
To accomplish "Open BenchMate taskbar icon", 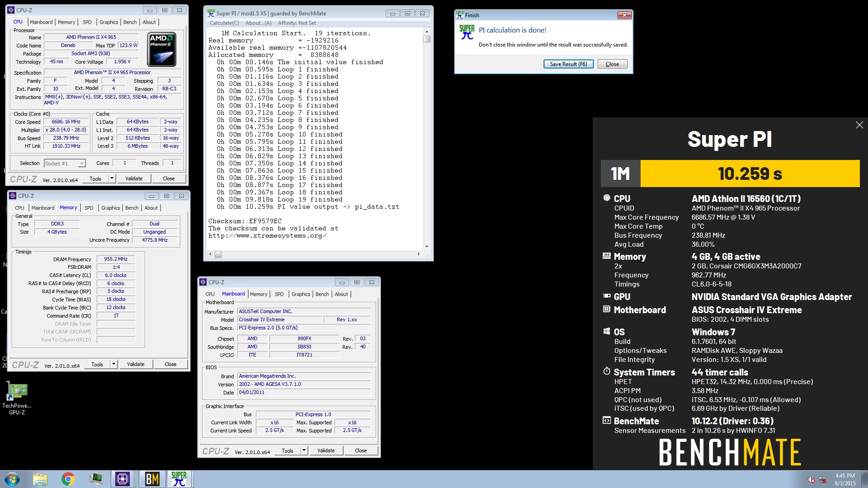I will click(x=152, y=479).
